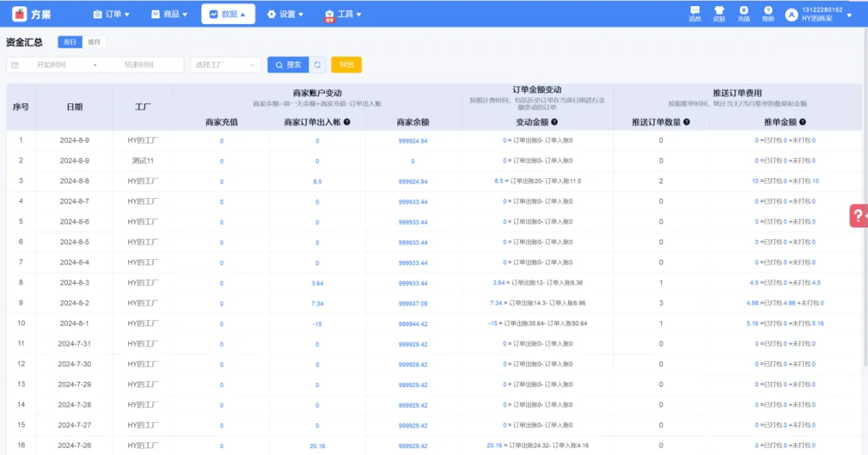Screen dimensions: 868x455
Task: Click help icon next to 推送订单数量
Action: tap(687, 122)
